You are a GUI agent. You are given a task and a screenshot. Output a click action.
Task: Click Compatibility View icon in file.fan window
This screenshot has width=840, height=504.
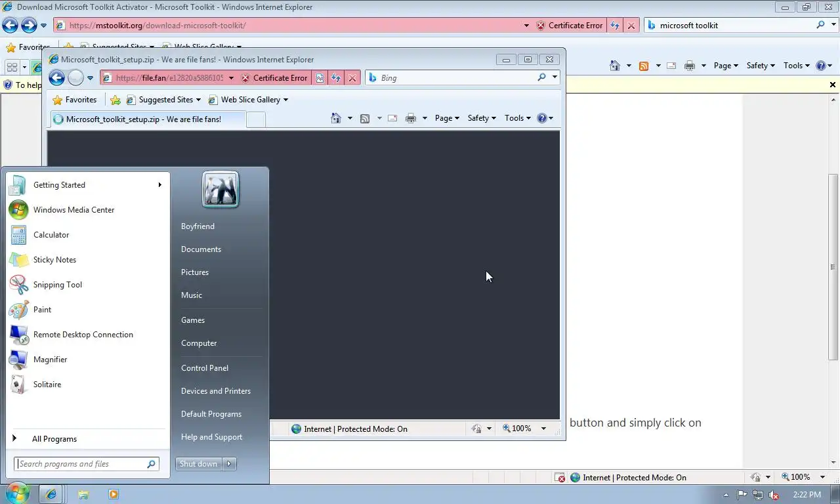pyautogui.click(x=320, y=77)
